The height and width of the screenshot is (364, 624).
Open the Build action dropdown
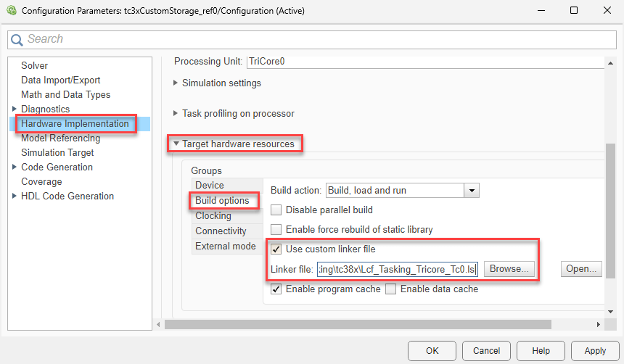click(472, 191)
